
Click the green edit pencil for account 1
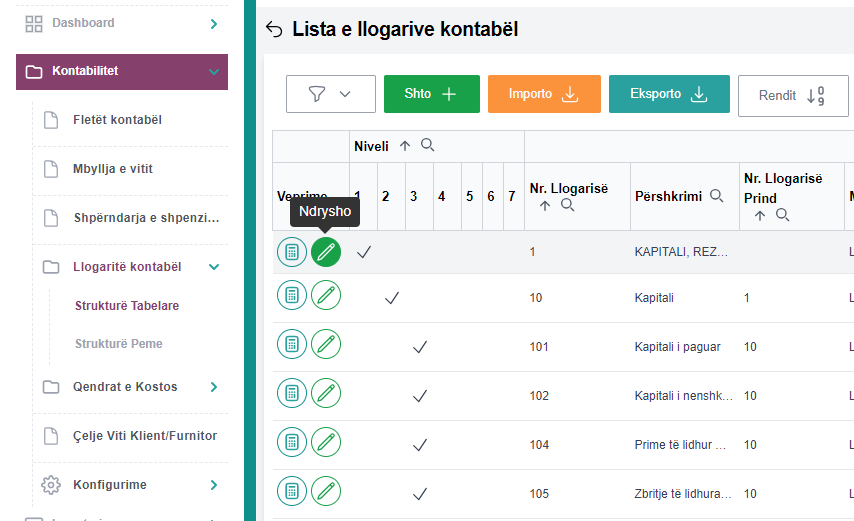pyautogui.click(x=325, y=252)
